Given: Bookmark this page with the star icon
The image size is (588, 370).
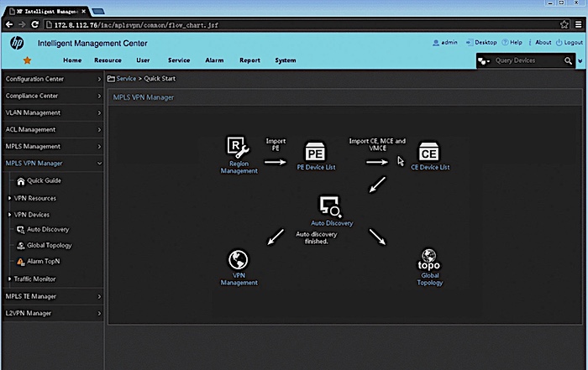Looking at the screenshot, I should pos(564,24).
